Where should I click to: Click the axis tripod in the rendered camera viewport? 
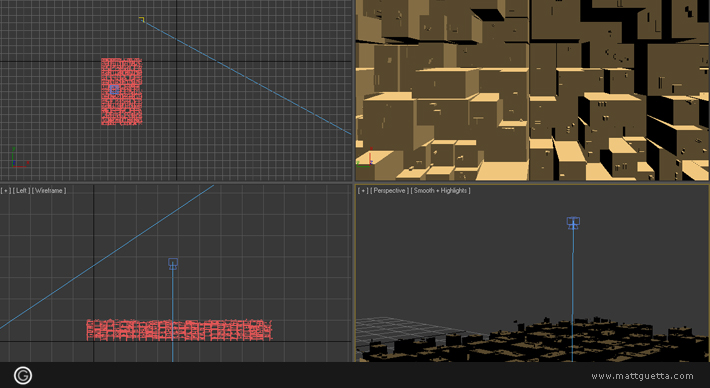[x=365, y=158]
